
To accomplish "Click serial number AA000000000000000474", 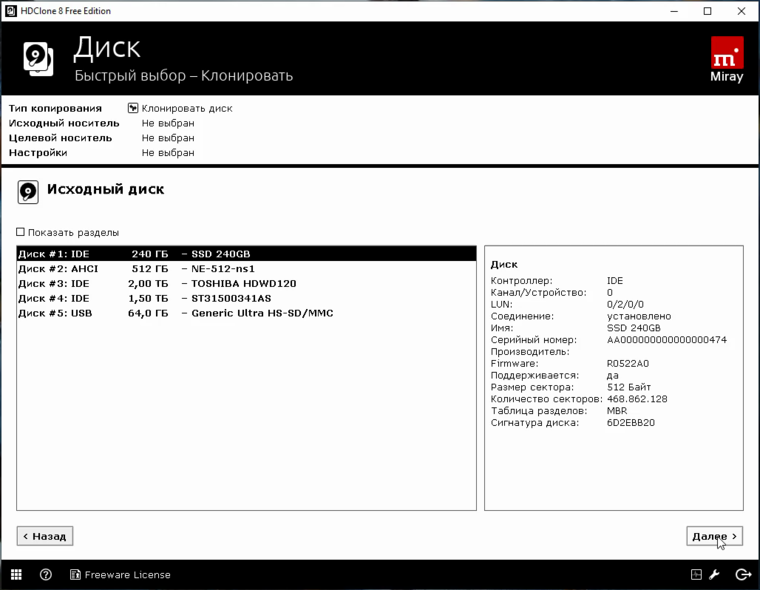I will click(x=666, y=340).
